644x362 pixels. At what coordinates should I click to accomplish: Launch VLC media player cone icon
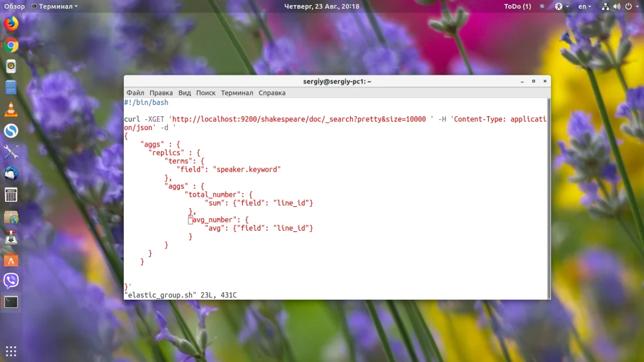pos(11,109)
